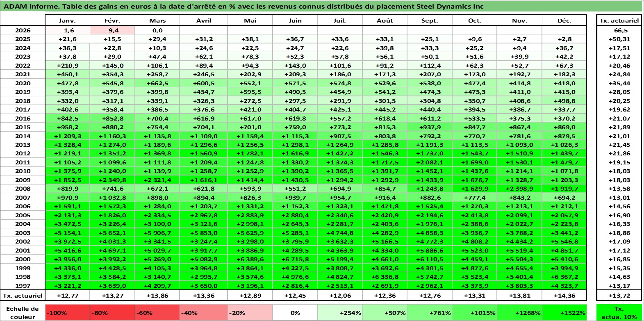Select the 2000 Juin cell +6 715,8
The image size is (644, 321).
(x=295, y=259)
